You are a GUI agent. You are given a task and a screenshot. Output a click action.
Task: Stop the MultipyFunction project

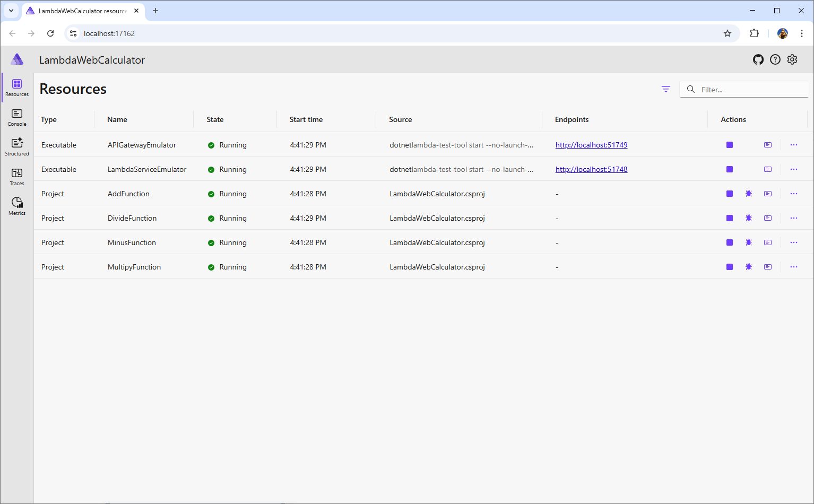tap(730, 267)
